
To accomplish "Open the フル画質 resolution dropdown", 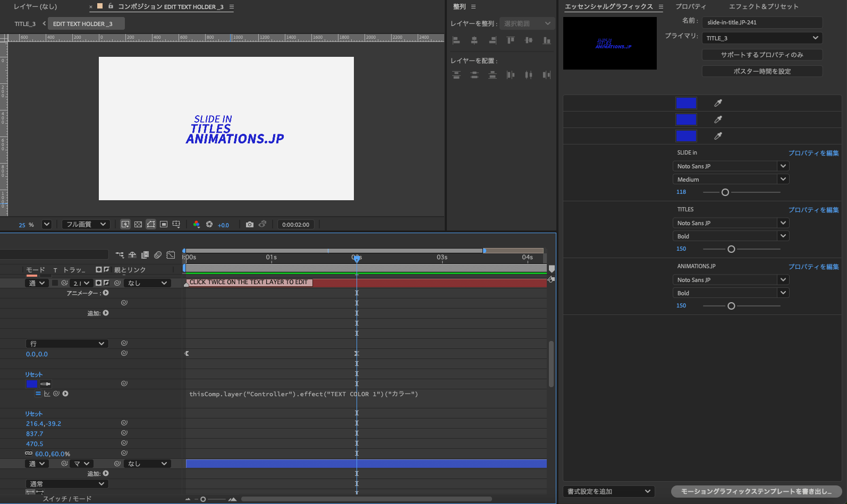I will coord(86,225).
